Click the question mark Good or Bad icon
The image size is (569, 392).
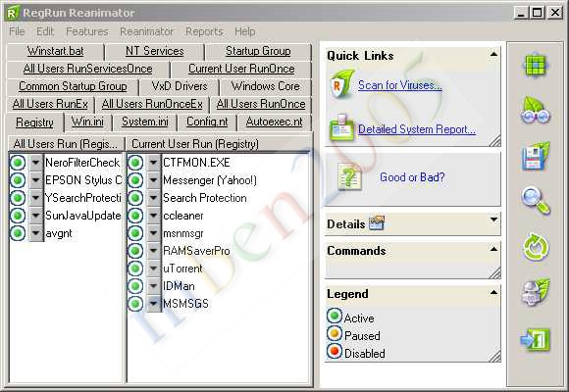coord(350,176)
